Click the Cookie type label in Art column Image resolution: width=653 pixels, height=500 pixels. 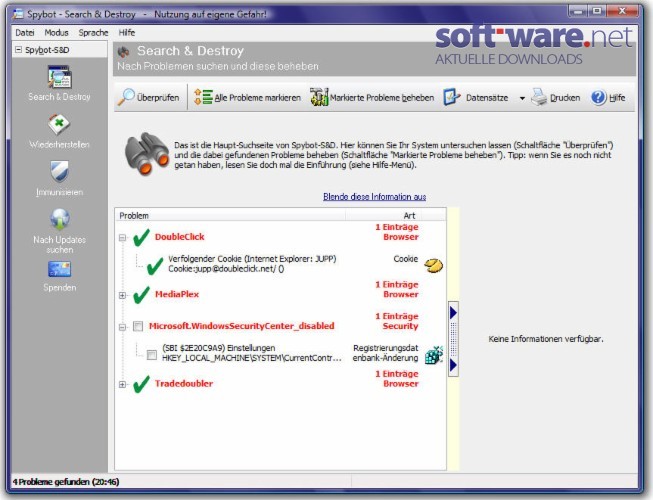pos(406,259)
